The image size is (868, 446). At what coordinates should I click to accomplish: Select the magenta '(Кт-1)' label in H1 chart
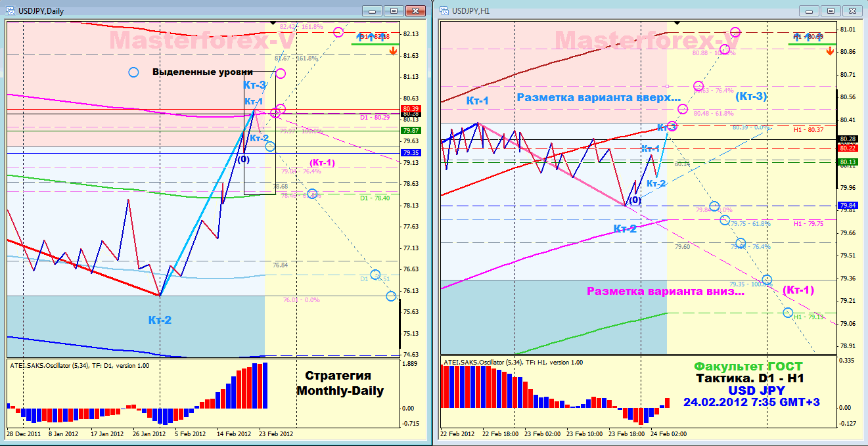(x=798, y=290)
